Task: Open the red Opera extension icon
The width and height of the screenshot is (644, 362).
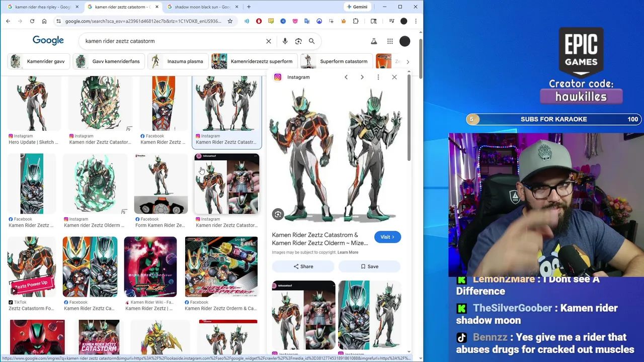Action: click(259, 21)
